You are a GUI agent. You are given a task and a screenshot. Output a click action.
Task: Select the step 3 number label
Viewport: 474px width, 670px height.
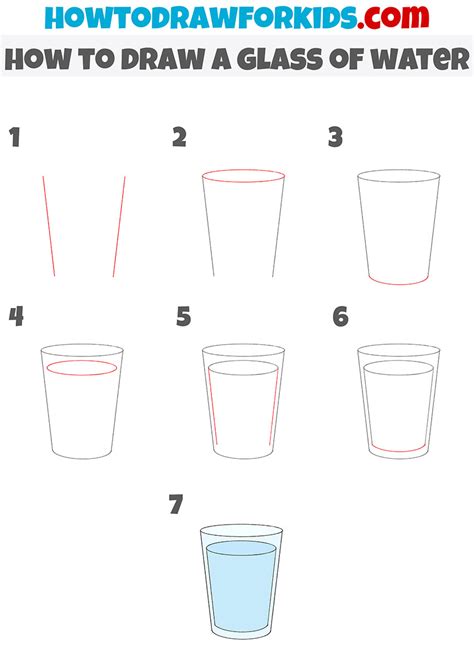pyautogui.click(x=336, y=137)
